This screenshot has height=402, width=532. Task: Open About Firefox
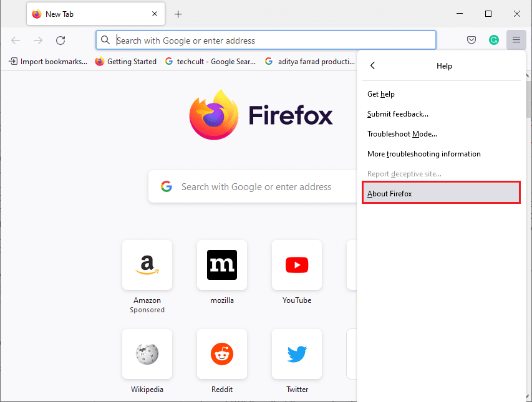[441, 194]
